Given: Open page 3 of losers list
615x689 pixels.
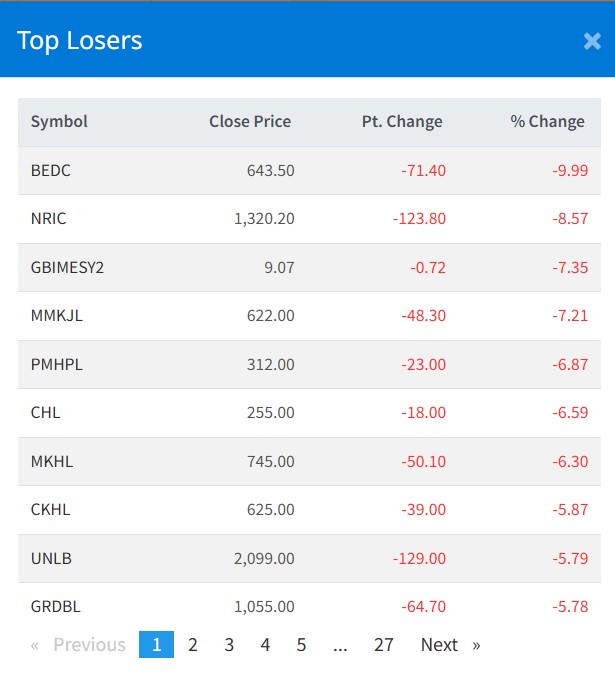Looking at the screenshot, I should click(x=229, y=645).
